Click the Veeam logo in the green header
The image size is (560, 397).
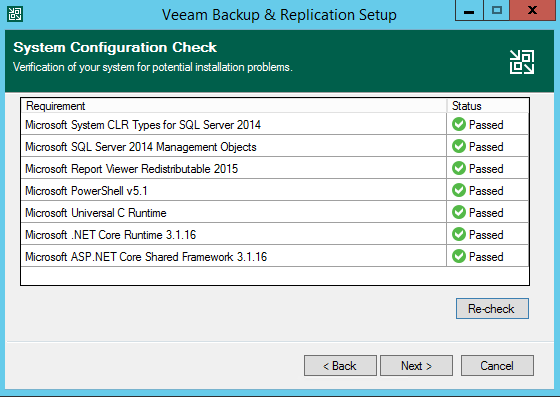[x=522, y=62]
